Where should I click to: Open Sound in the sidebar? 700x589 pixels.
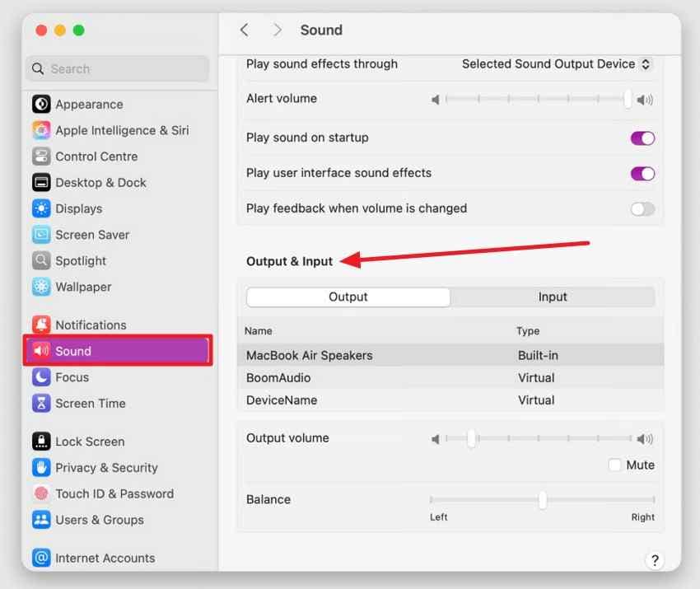pos(118,351)
